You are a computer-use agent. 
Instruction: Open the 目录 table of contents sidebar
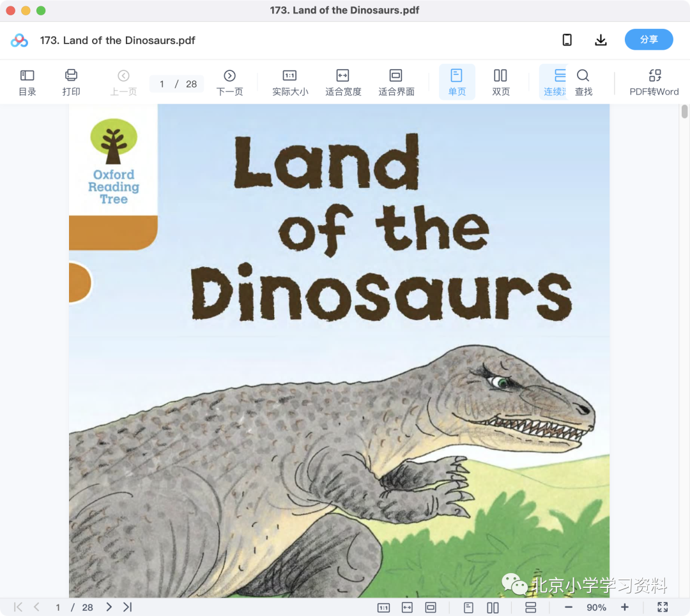tap(27, 82)
